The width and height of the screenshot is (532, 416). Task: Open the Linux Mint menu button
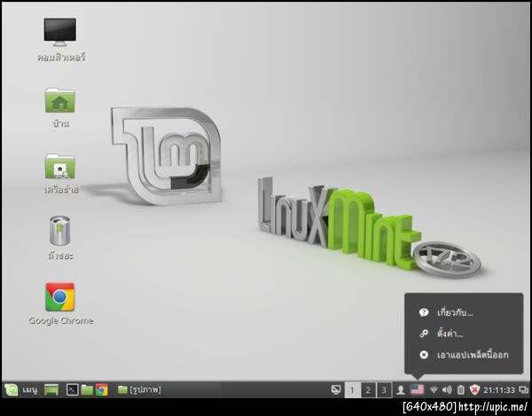point(21,390)
